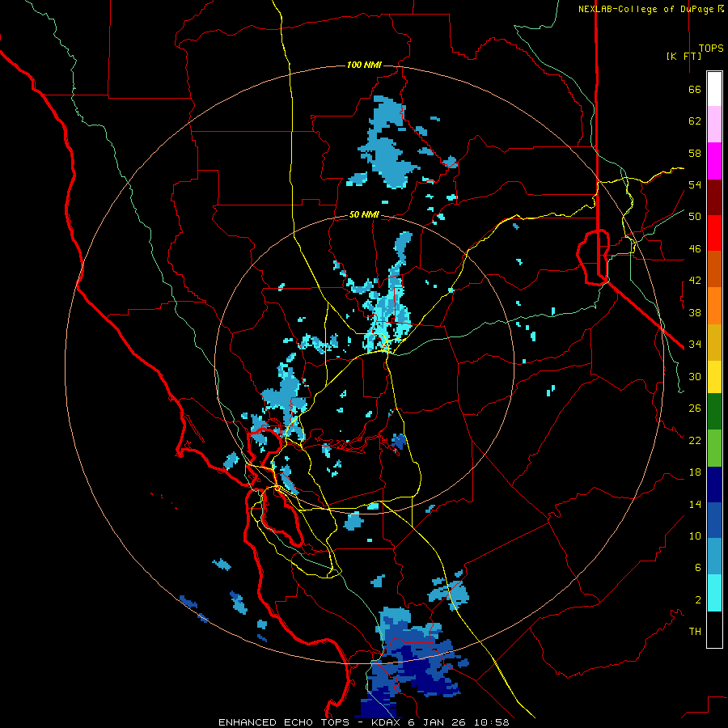Click the "66" legend value
This screenshot has height=728, width=728.
click(695, 90)
